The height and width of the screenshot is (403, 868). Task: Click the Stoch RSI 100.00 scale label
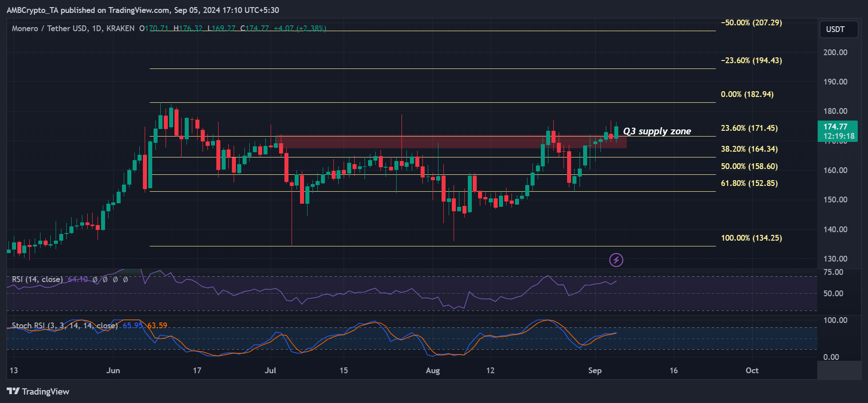click(x=836, y=320)
